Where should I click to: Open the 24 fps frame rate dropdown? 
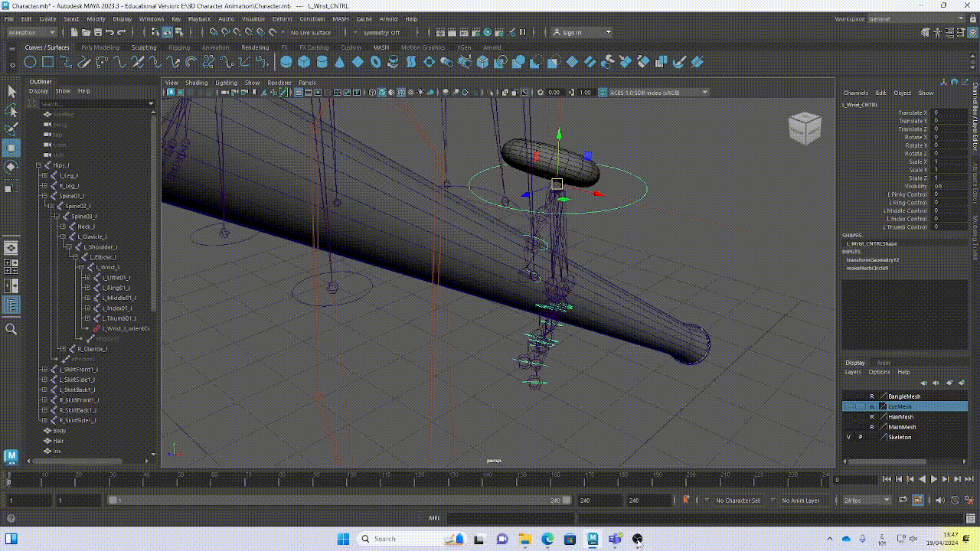[x=867, y=500]
